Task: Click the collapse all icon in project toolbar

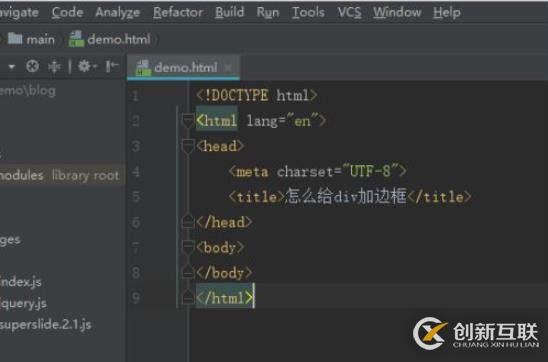Action: pos(54,66)
